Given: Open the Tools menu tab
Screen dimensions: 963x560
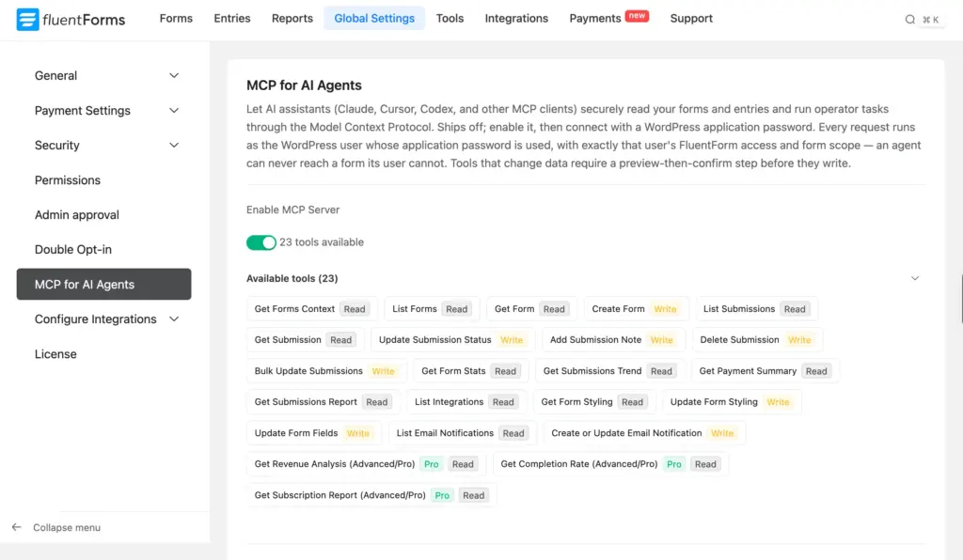Looking at the screenshot, I should [x=450, y=19].
